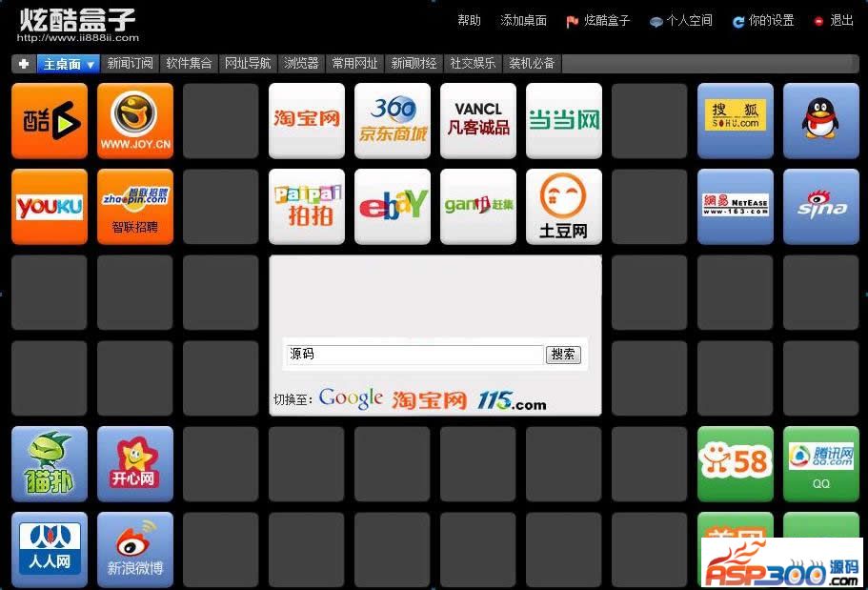
Task: Switch to the 社交娱乐 tab
Action: point(473,64)
